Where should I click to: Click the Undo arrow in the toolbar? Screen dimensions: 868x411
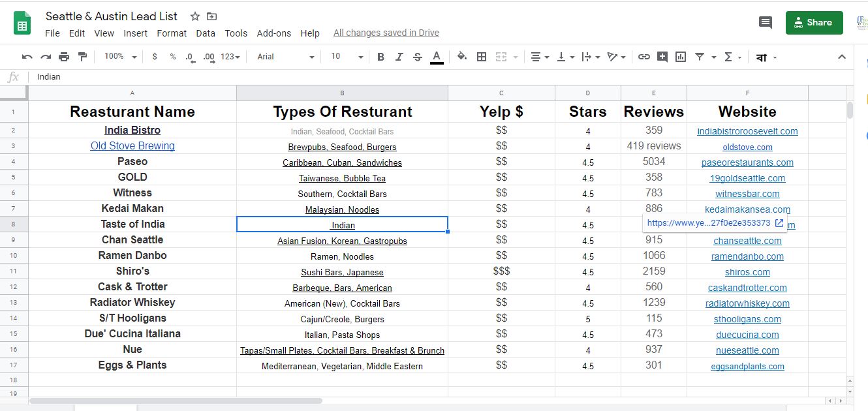(27, 57)
